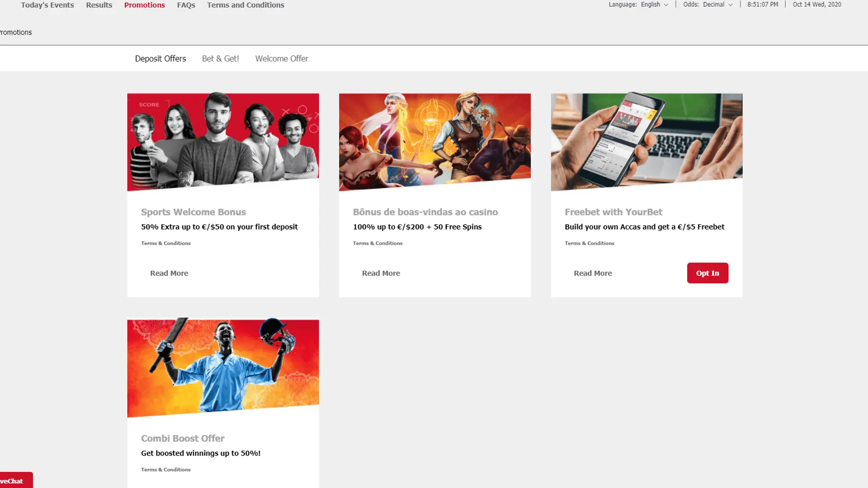Open the Today's Events menu item
868x488 pixels.
pyautogui.click(x=47, y=5)
